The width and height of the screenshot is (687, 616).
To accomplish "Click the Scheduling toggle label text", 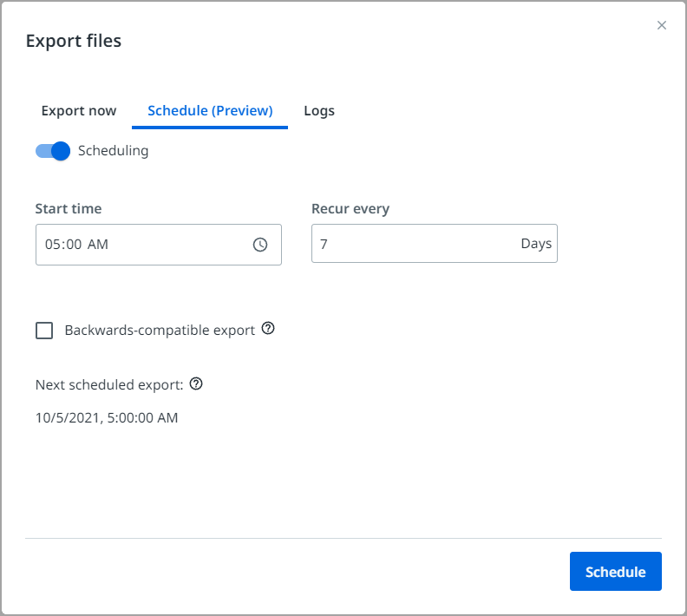I will tap(113, 151).
